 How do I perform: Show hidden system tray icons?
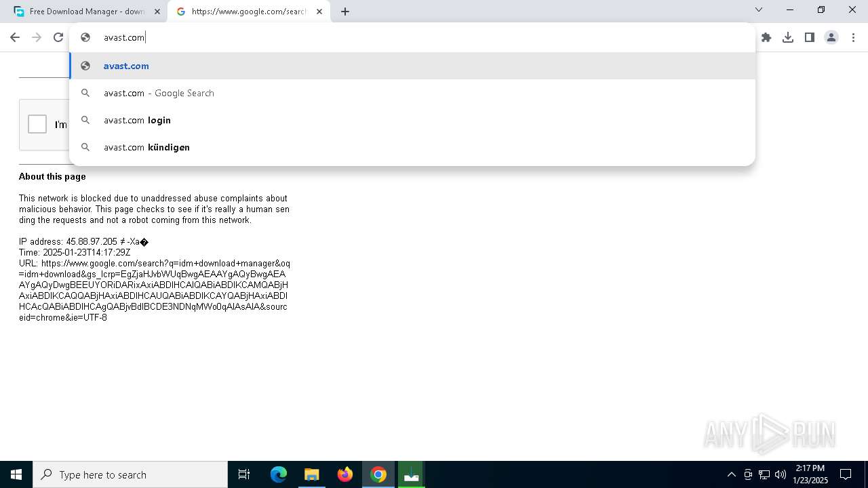click(x=731, y=474)
